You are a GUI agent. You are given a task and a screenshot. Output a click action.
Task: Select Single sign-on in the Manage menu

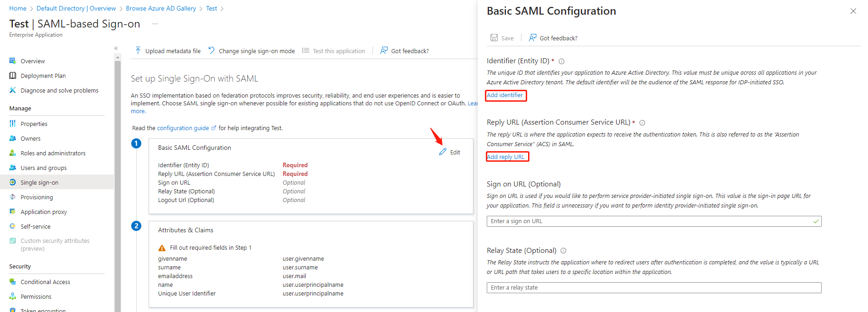pos(39,182)
